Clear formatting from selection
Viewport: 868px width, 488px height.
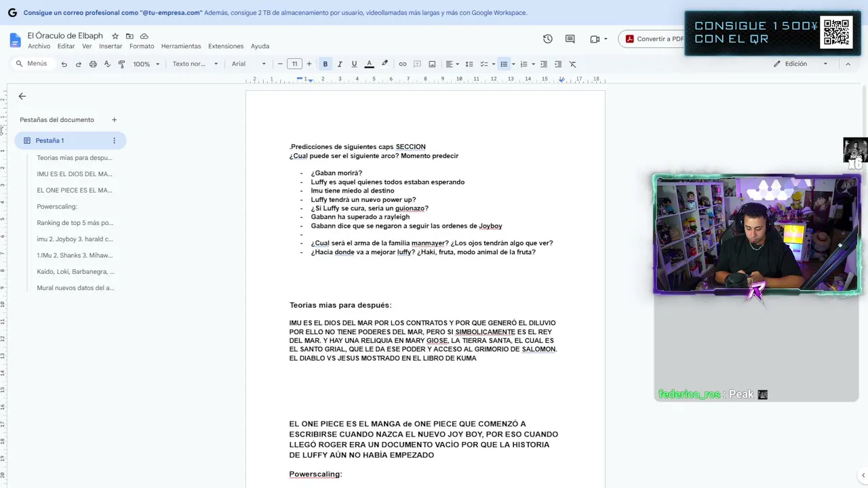[572, 64]
